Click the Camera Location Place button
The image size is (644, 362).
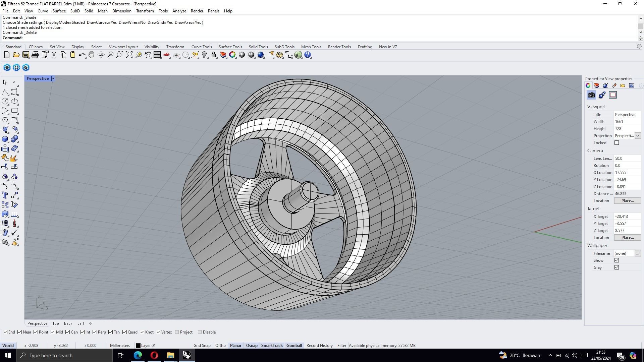[x=627, y=201]
